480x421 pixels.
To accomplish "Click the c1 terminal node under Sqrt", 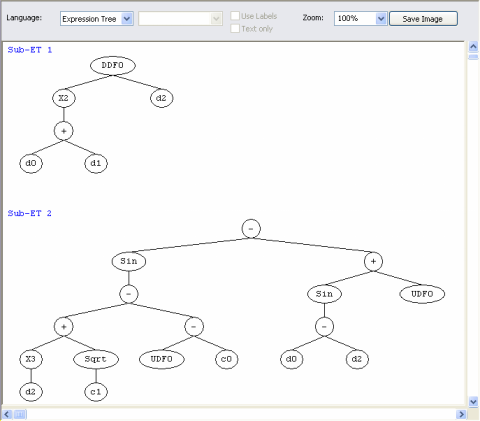I will [96, 392].
